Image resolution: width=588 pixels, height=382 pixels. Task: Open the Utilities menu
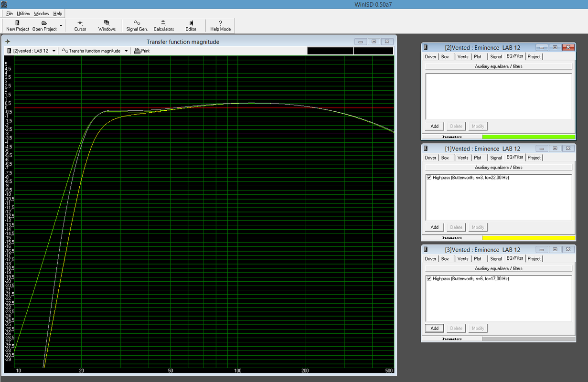pyautogui.click(x=23, y=14)
